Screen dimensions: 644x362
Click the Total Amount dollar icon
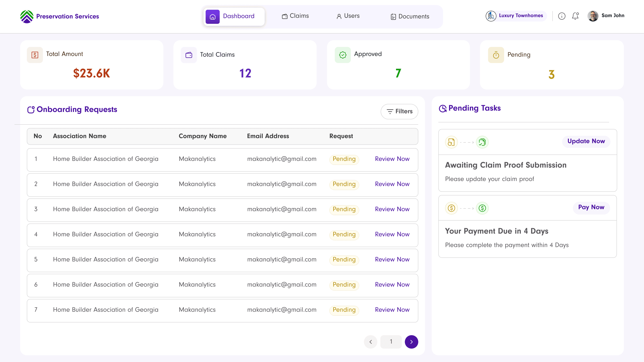(35, 55)
